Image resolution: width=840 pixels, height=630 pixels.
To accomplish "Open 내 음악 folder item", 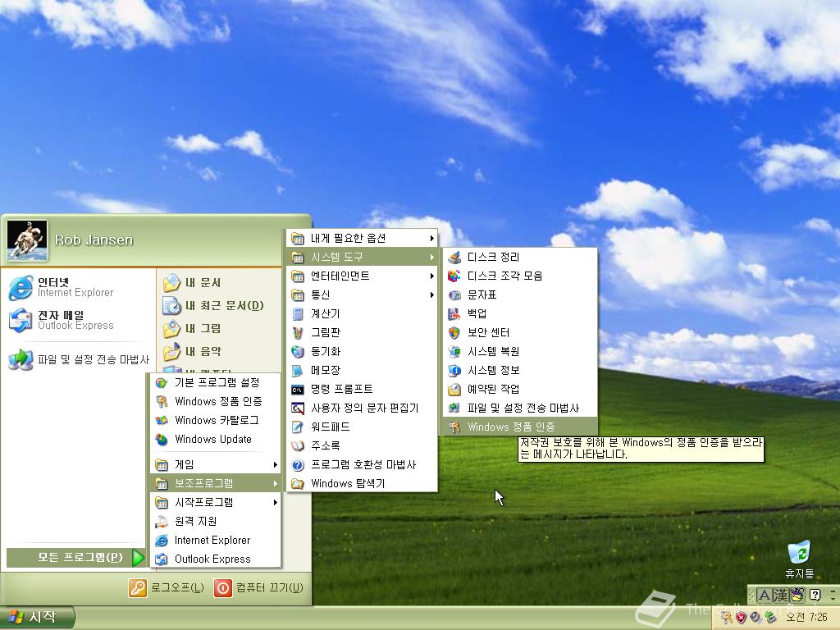I will coord(220,352).
